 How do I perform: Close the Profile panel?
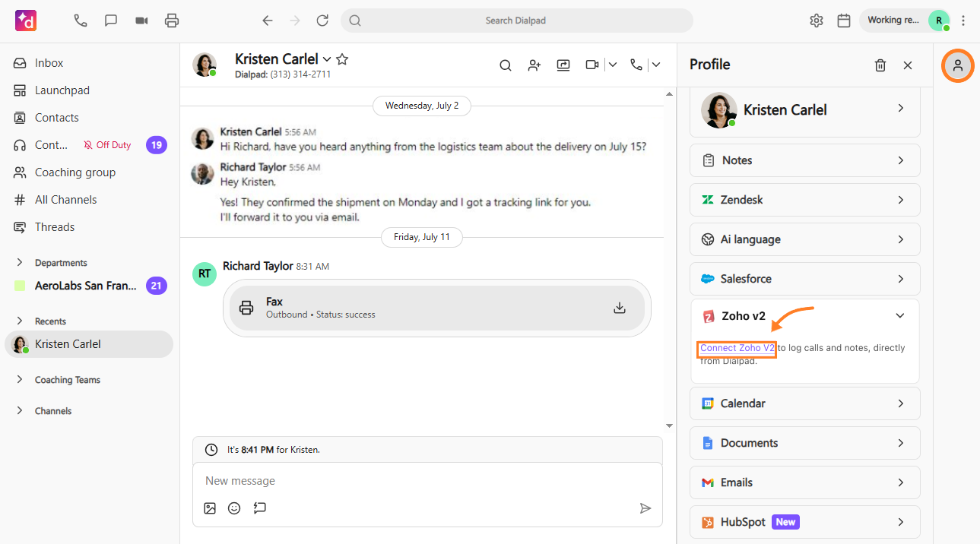[x=908, y=65]
